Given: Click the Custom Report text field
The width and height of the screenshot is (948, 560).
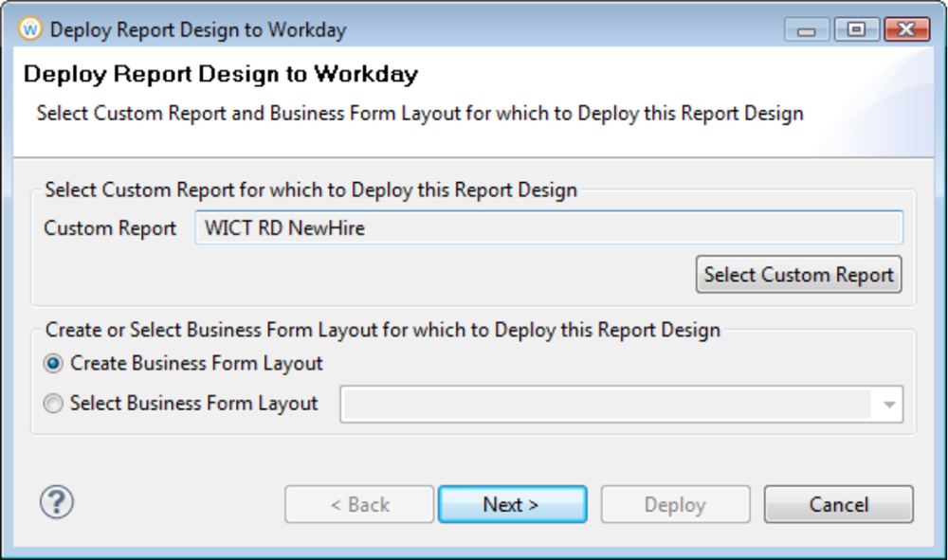Looking at the screenshot, I should click(549, 227).
